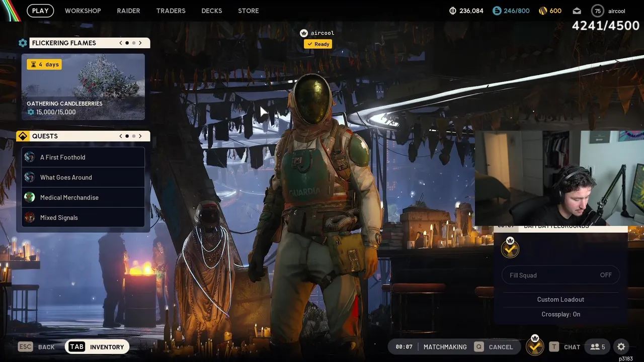
Task: Cancel matchmaking with the Q Cancel button
Action: (494, 347)
